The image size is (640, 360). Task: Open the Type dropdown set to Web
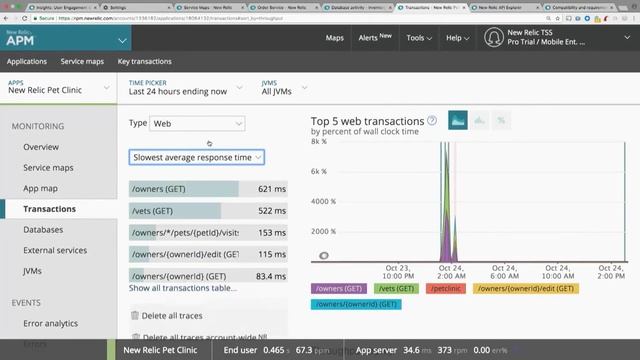click(x=197, y=124)
